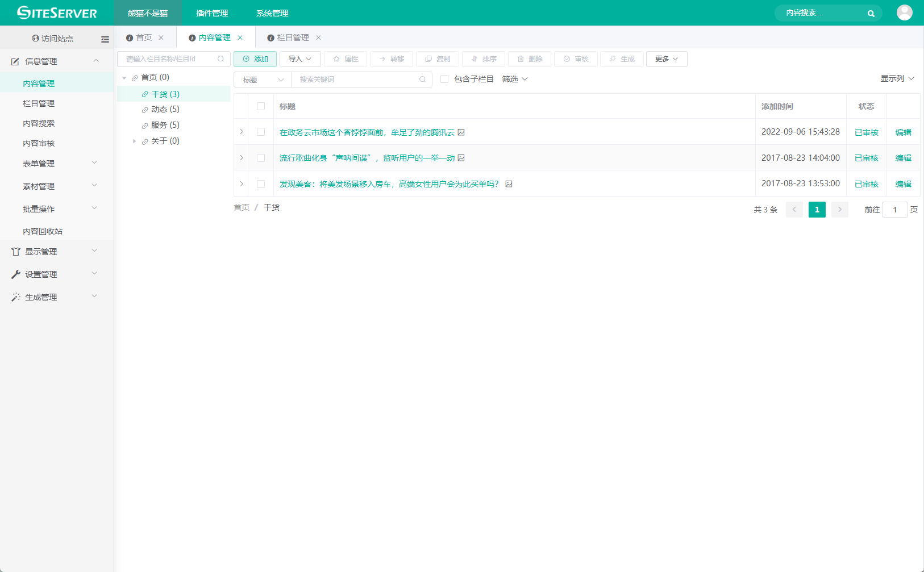Click the 添加 plus button
924x572 pixels.
[x=255, y=59]
